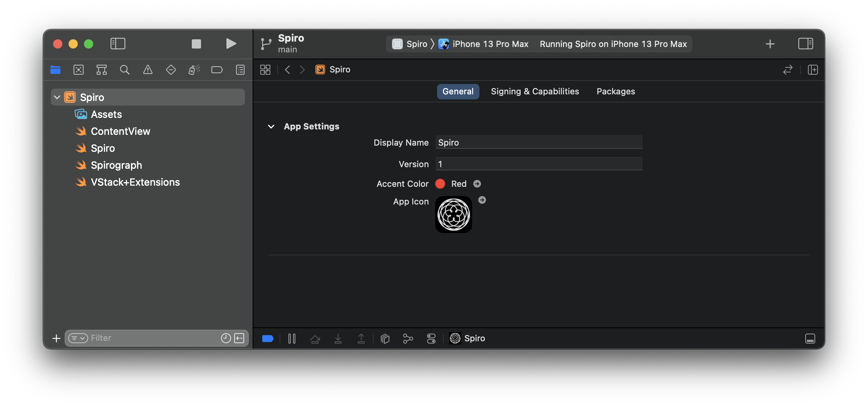Toggle the navigator sidebar visibility
Viewport: 868px width, 406px height.
(118, 44)
